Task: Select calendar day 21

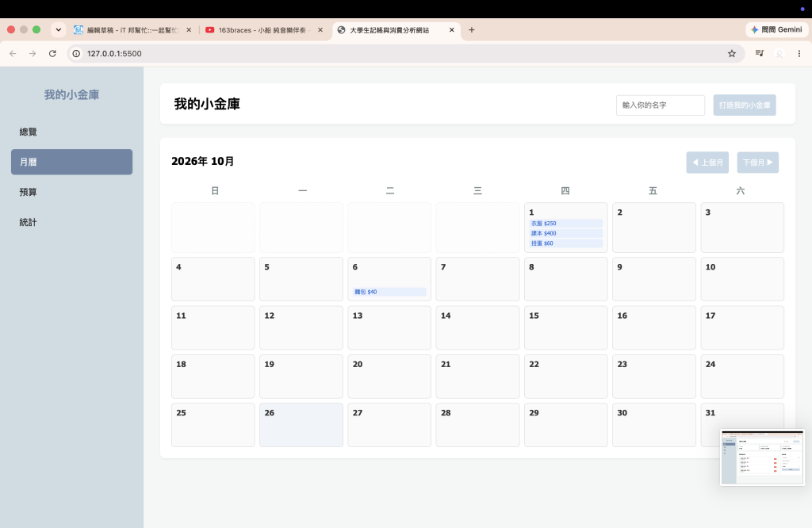Action: (x=477, y=377)
